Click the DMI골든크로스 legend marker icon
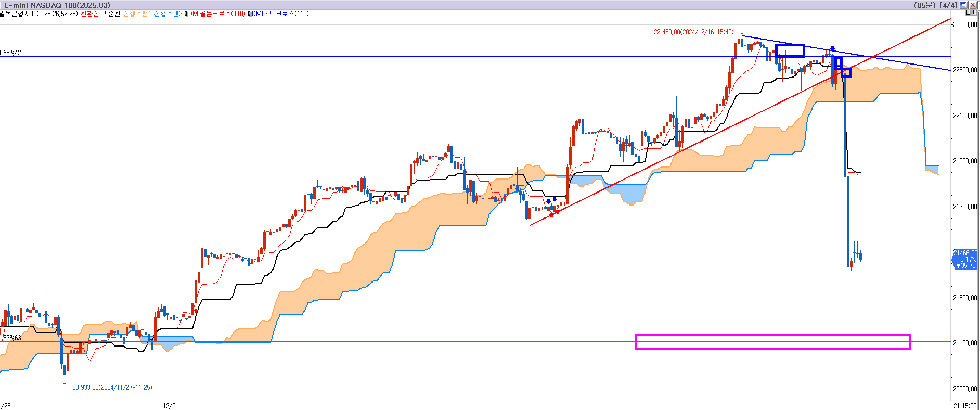Viewport: 980px width, 410px height. pos(186,14)
